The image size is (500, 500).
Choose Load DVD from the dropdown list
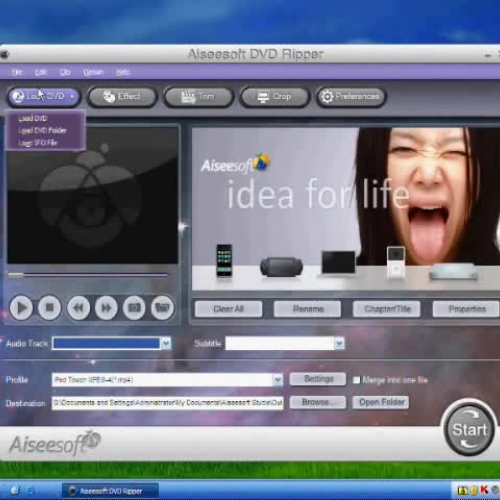pos(33,118)
